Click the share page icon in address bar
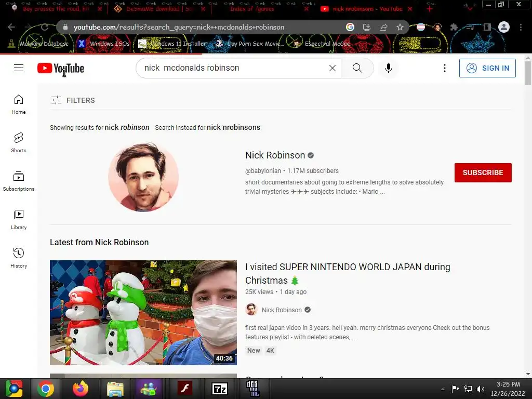 (x=383, y=27)
